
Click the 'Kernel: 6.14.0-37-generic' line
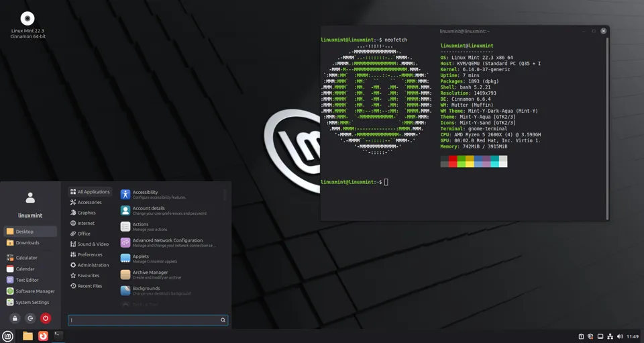point(475,69)
